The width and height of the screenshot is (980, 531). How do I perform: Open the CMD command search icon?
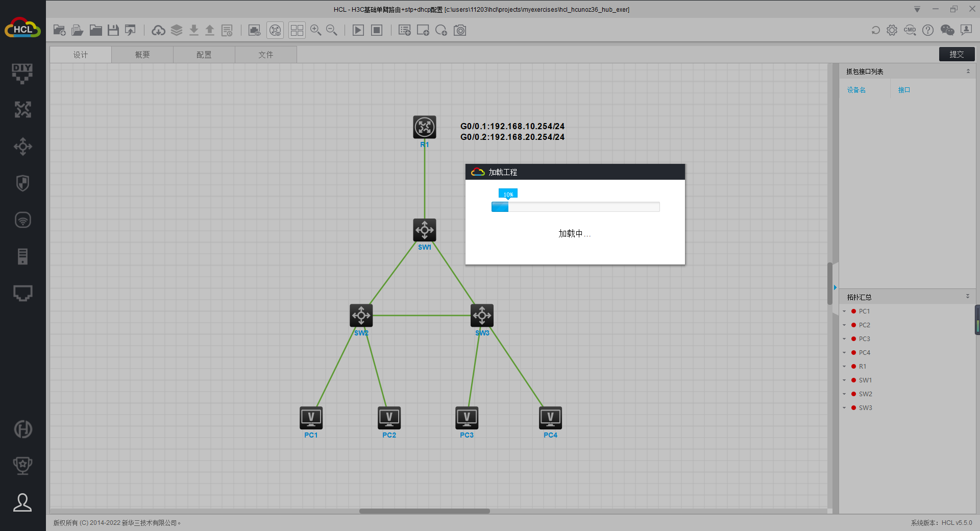[910, 31]
